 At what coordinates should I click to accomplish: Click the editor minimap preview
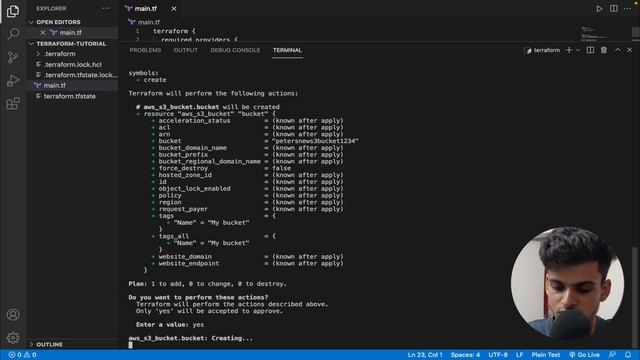click(x=593, y=33)
